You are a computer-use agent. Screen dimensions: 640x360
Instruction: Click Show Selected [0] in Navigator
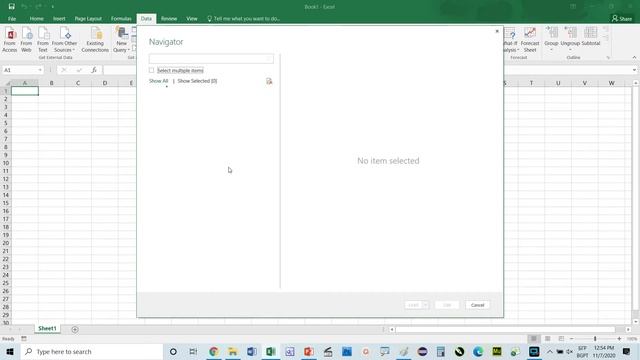click(197, 81)
